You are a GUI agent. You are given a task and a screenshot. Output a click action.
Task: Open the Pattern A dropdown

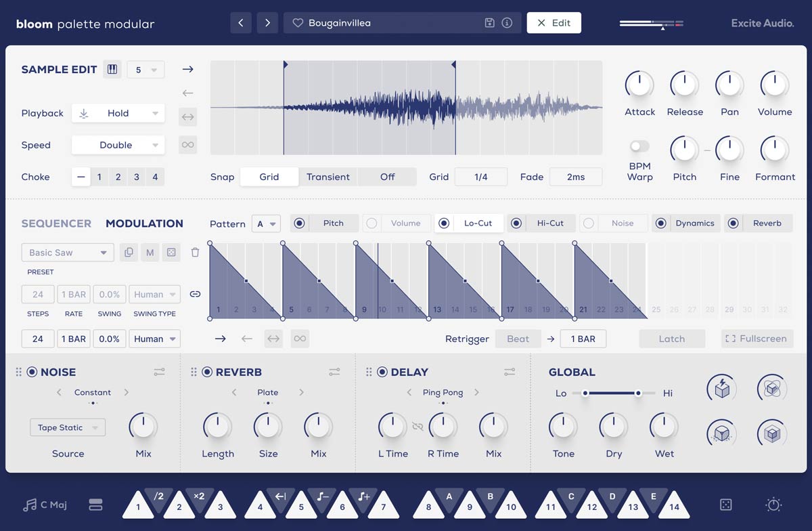266,224
